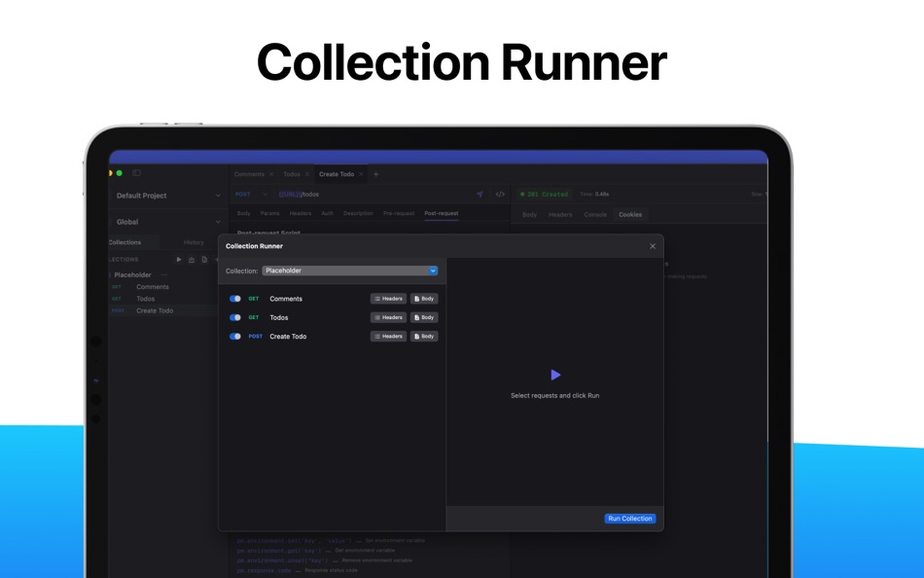Click the 201 Created status indicator

(x=544, y=194)
